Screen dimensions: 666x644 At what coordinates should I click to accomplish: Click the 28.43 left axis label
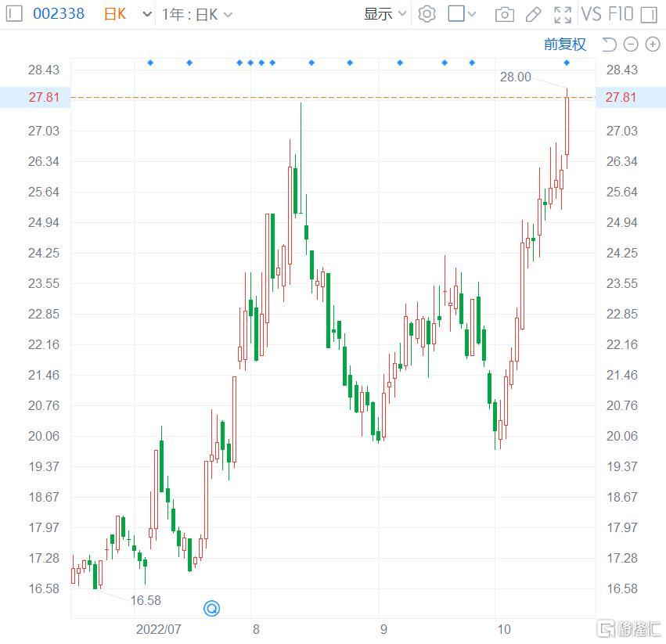pos(44,70)
